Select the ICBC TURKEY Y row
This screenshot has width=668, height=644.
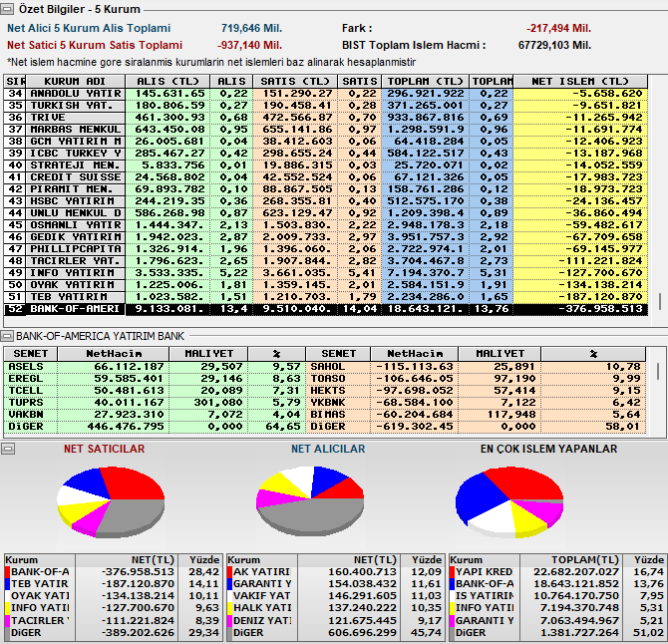pyautogui.click(x=326, y=154)
